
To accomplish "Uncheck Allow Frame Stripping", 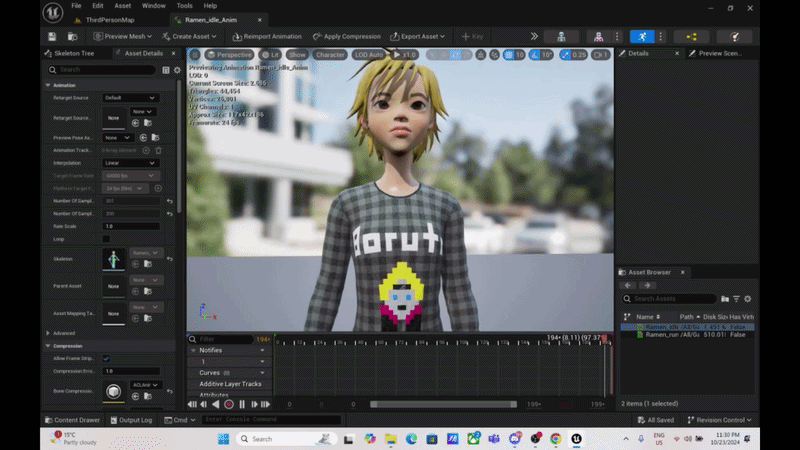I will tap(106, 358).
